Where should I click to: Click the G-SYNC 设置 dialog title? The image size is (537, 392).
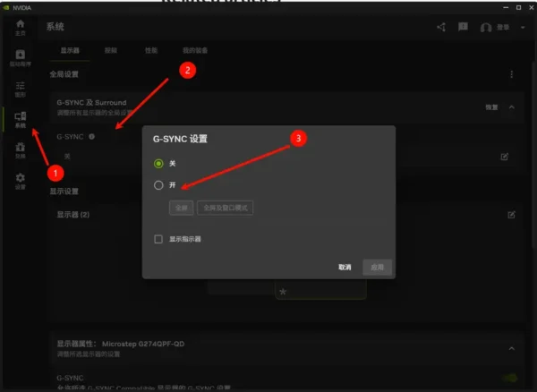(x=180, y=139)
